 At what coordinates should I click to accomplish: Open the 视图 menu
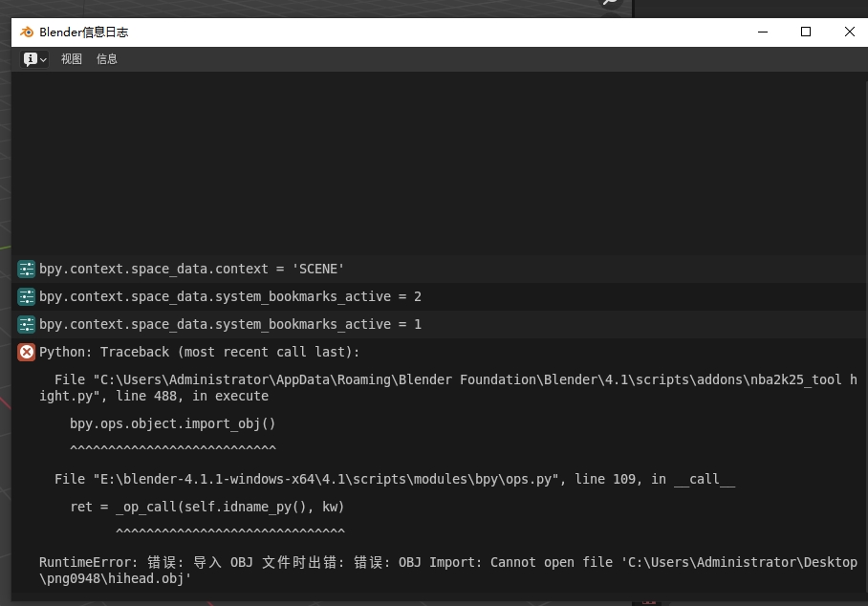coord(72,59)
